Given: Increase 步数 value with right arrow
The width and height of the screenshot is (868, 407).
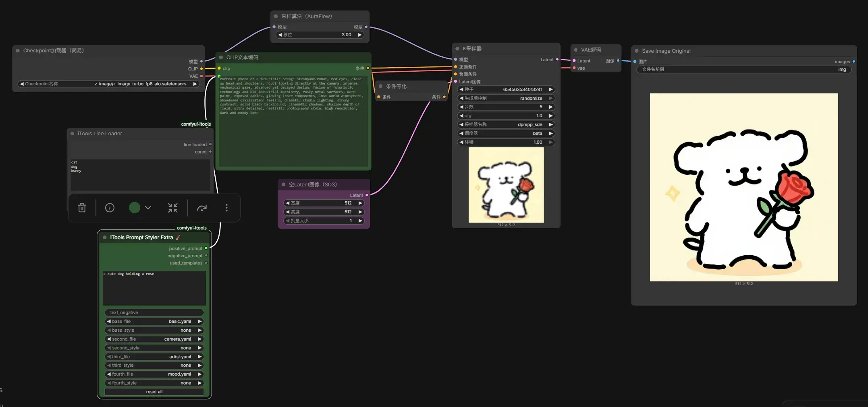Looking at the screenshot, I should (550, 107).
